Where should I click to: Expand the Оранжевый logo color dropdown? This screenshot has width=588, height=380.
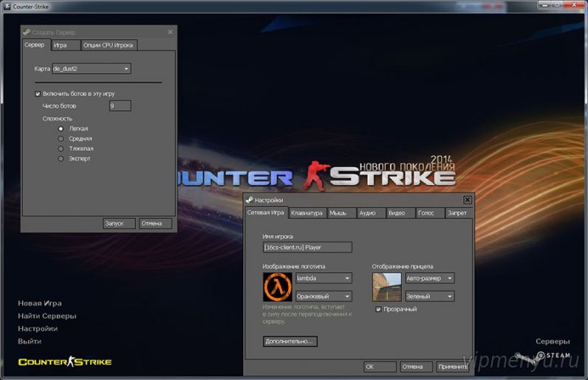point(324,296)
